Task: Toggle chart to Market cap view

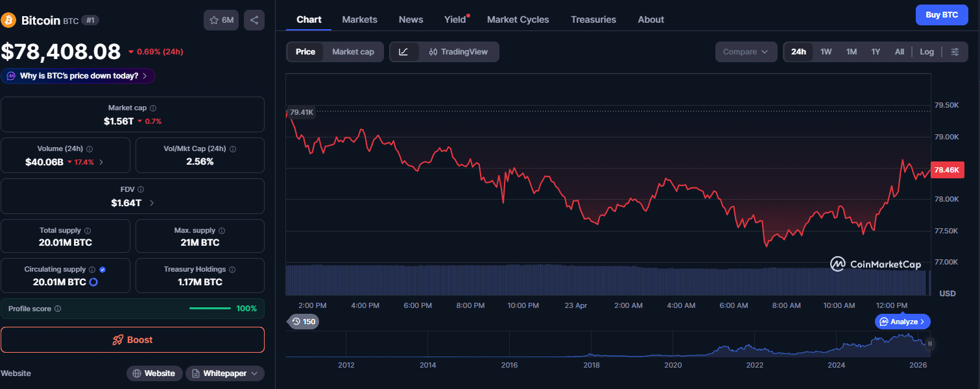Action: point(353,51)
